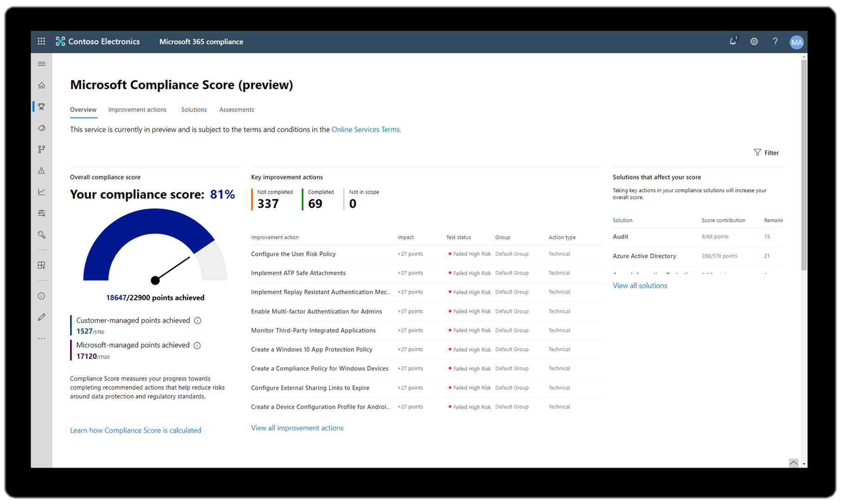Show customer-managed points info tooltip

click(198, 320)
